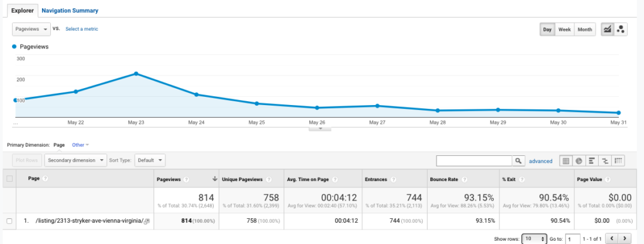Click the help icon next to Page
The width and height of the screenshot is (644, 244).
click(45, 179)
